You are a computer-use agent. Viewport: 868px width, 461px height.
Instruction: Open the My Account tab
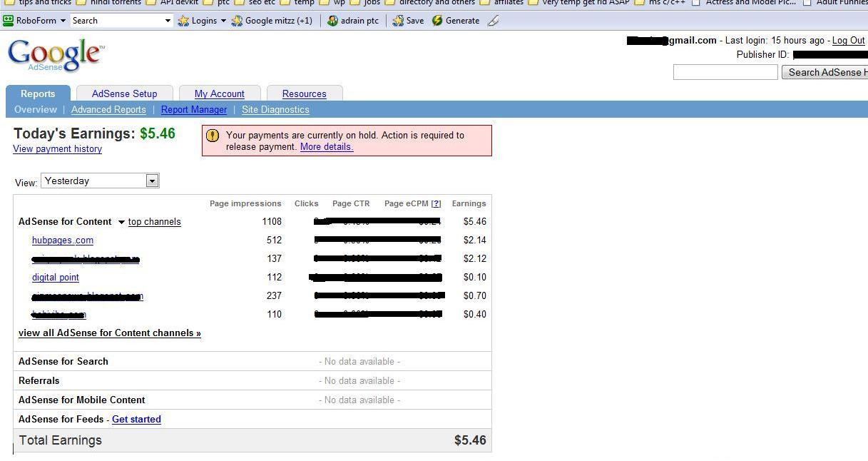click(x=220, y=93)
